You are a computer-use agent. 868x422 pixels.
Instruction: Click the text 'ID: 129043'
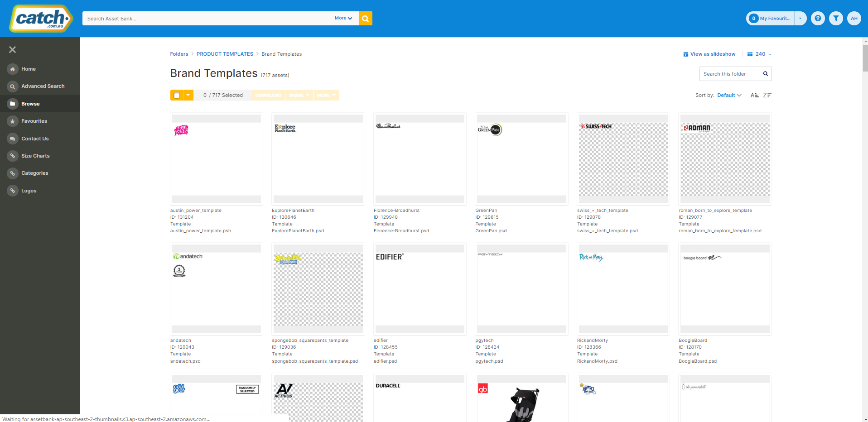182,347
